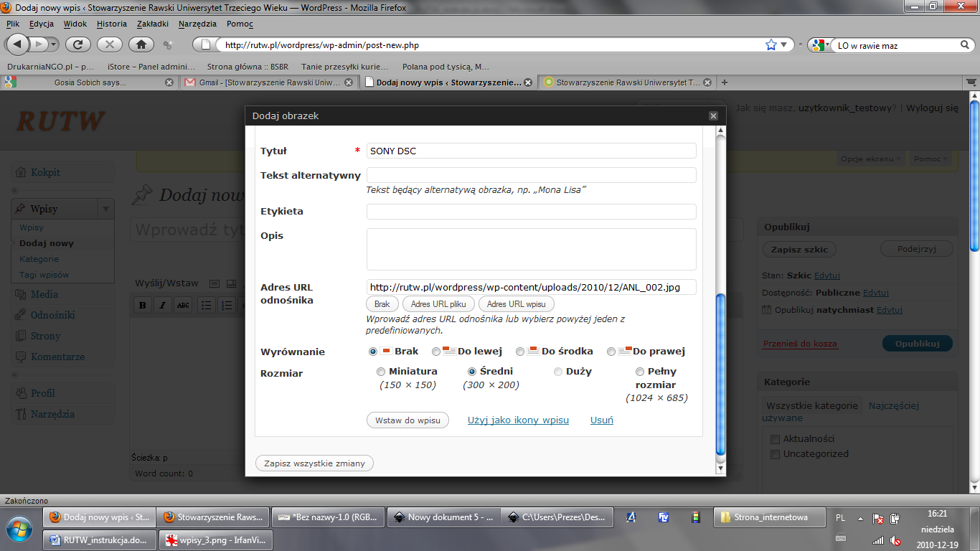Select Do lewej alignment
980x551 pixels.
pos(436,352)
